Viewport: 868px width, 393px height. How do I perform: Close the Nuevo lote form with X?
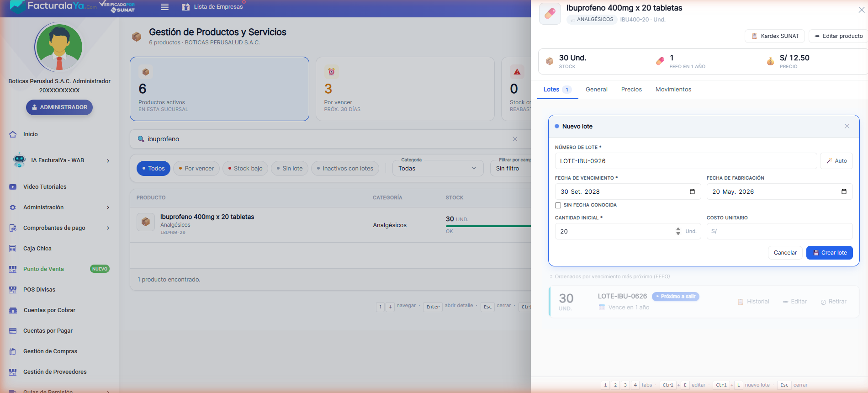[847, 126]
